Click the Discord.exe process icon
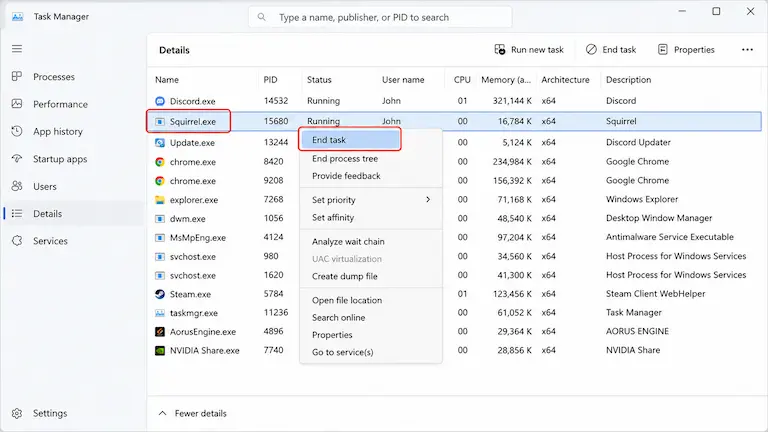The width and height of the screenshot is (768, 432). point(160,101)
